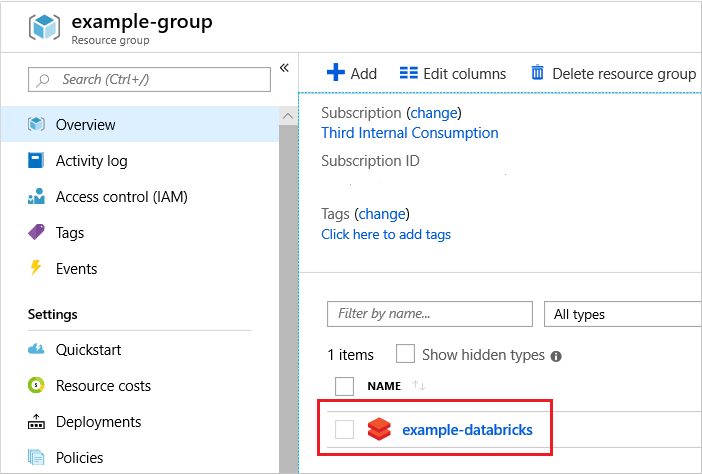Click the Activity log icon in sidebar

(x=37, y=161)
